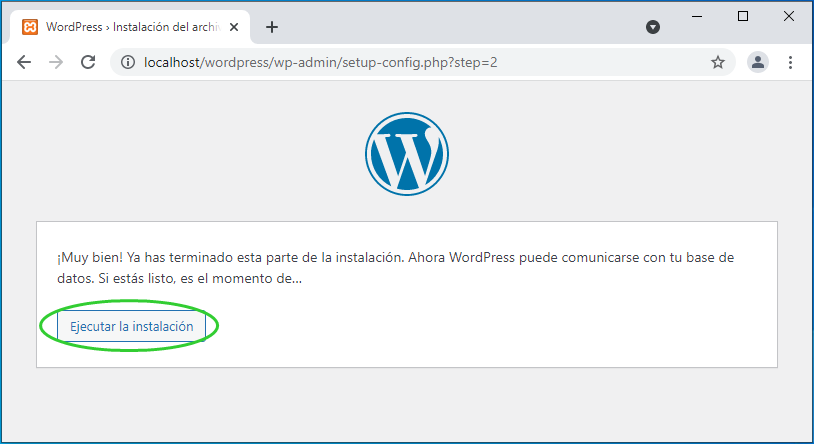Go back to the previous page
The width and height of the screenshot is (814, 444).
(x=24, y=62)
